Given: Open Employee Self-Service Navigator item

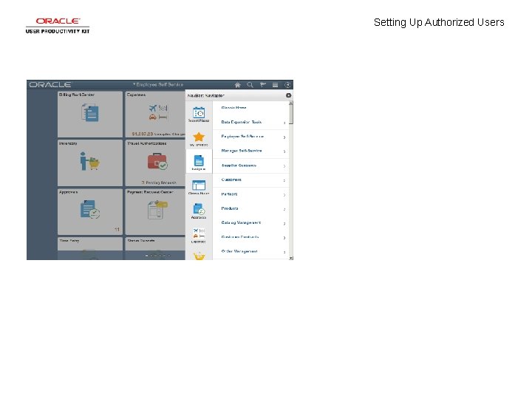Looking at the screenshot, I should [250, 137].
